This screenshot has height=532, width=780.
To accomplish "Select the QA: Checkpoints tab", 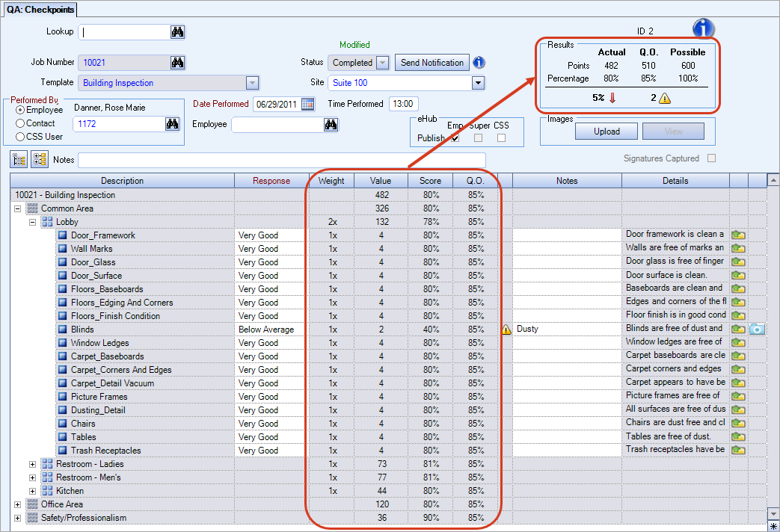I will pos(40,9).
